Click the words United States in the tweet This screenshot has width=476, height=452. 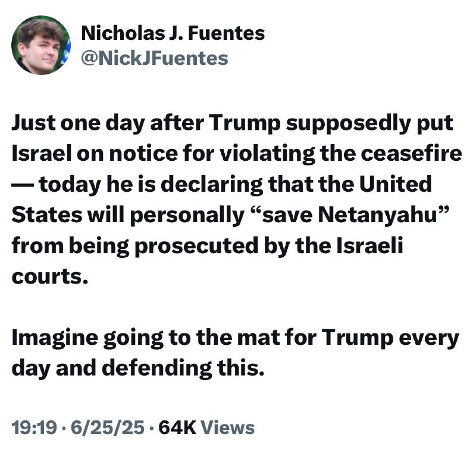394,184
